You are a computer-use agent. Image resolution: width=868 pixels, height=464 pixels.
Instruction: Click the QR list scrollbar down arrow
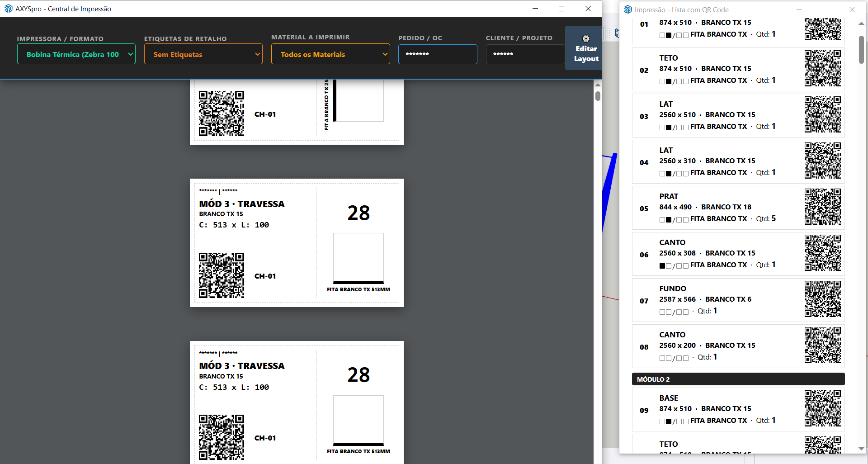[x=861, y=449]
